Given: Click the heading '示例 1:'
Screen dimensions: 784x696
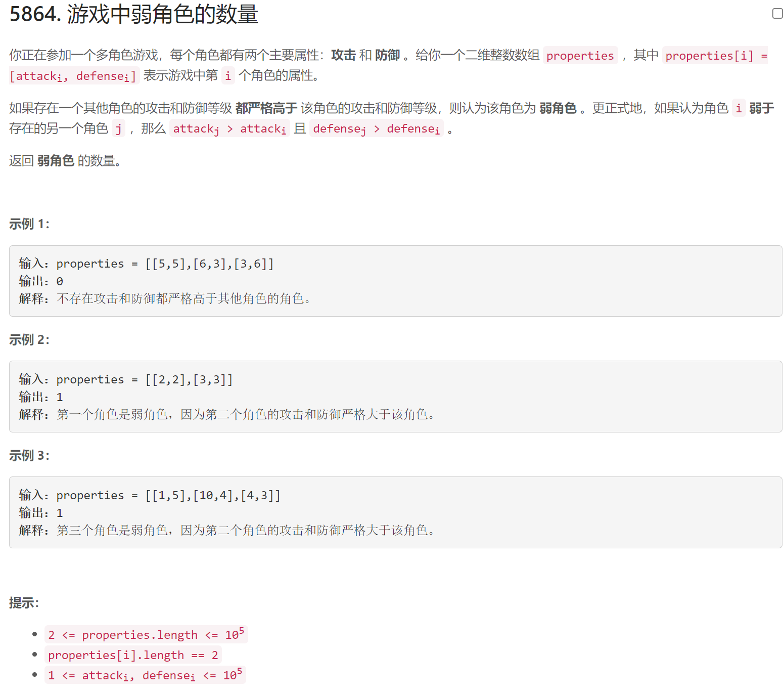Looking at the screenshot, I should pos(29,224).
